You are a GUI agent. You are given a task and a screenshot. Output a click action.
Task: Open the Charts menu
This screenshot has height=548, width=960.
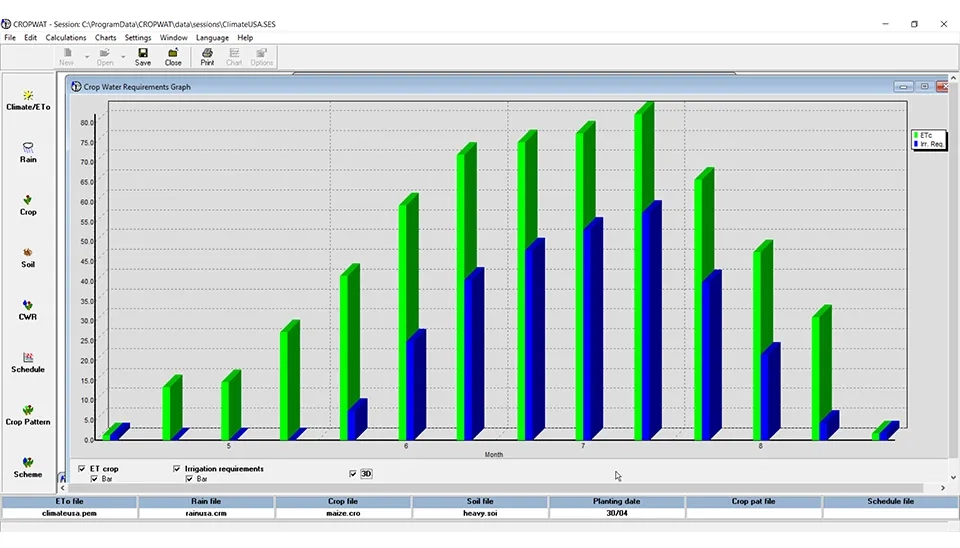(x=105, y=38)
